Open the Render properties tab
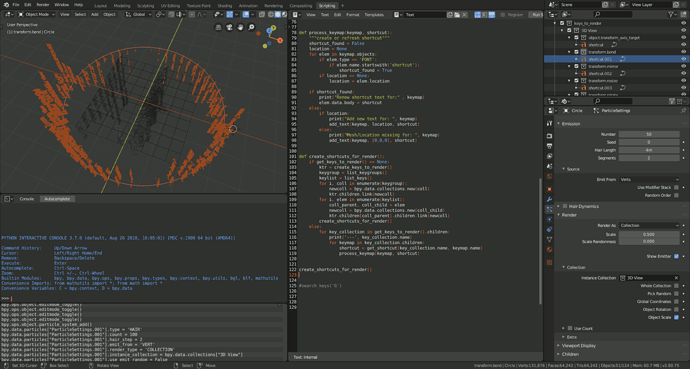 [x=549, y=136]
